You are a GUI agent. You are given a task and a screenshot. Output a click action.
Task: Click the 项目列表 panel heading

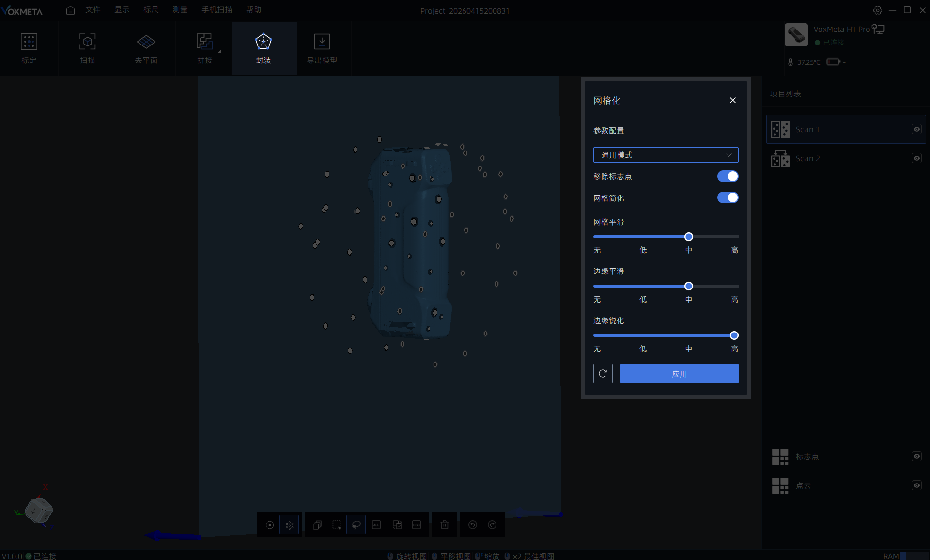[x=786, y=93]
